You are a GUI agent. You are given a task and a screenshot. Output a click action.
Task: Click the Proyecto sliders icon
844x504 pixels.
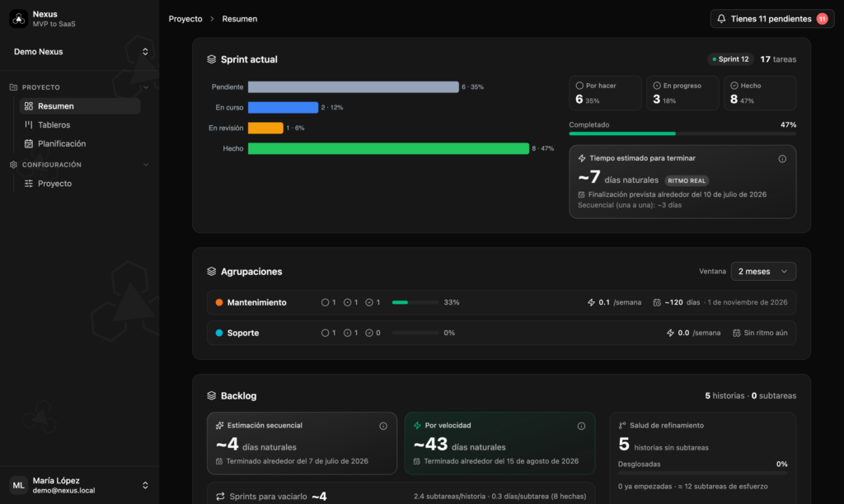(29, 184)
